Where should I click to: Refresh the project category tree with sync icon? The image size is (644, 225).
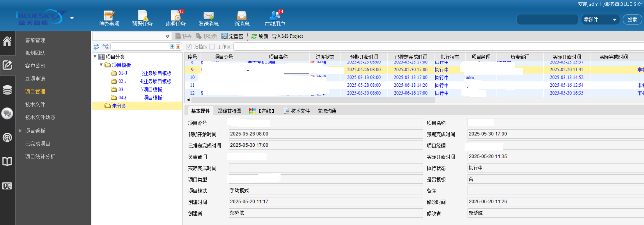point(96,47)
